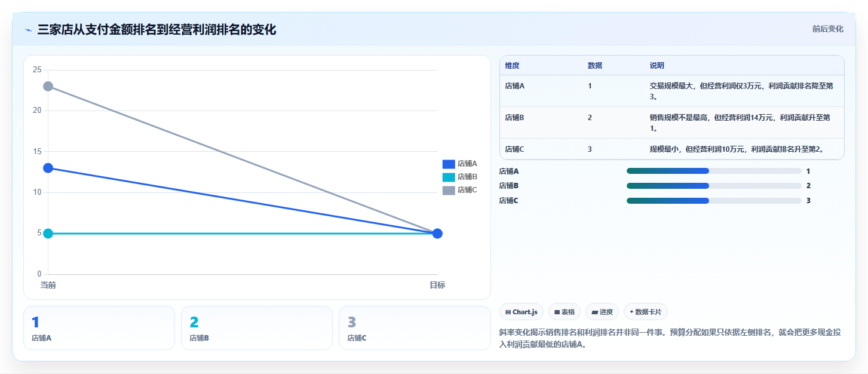Click the 店铺A progress bar
The width and height of the screenshot is (868, 374).
click(x=714, y=171)
